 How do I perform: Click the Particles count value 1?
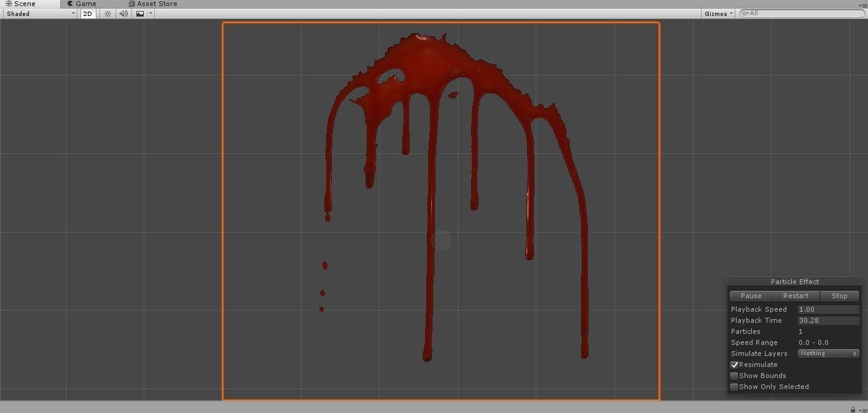click(x=800, y=331)
